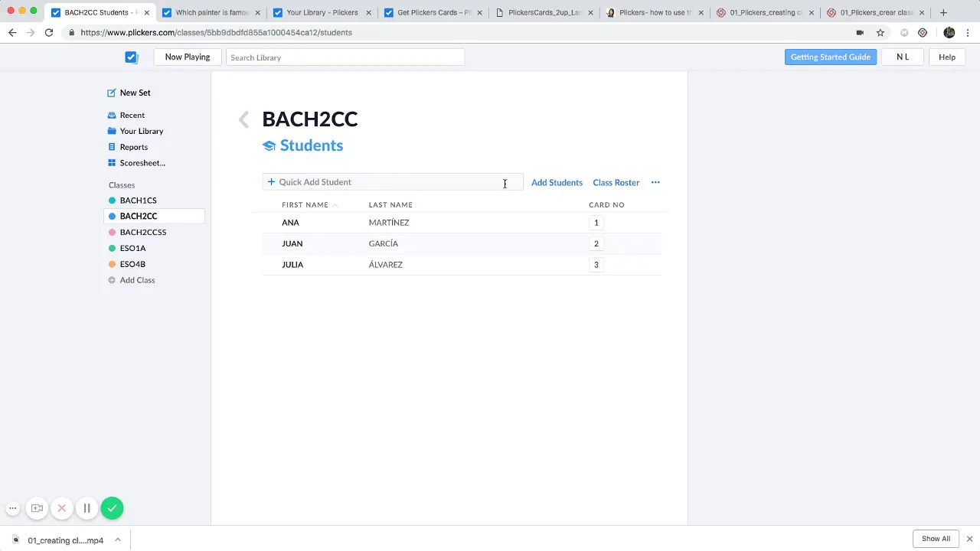Viewport: 980px width, 551px height.
Task: Click card number 1 for ANA
Action: pos(596,223)
